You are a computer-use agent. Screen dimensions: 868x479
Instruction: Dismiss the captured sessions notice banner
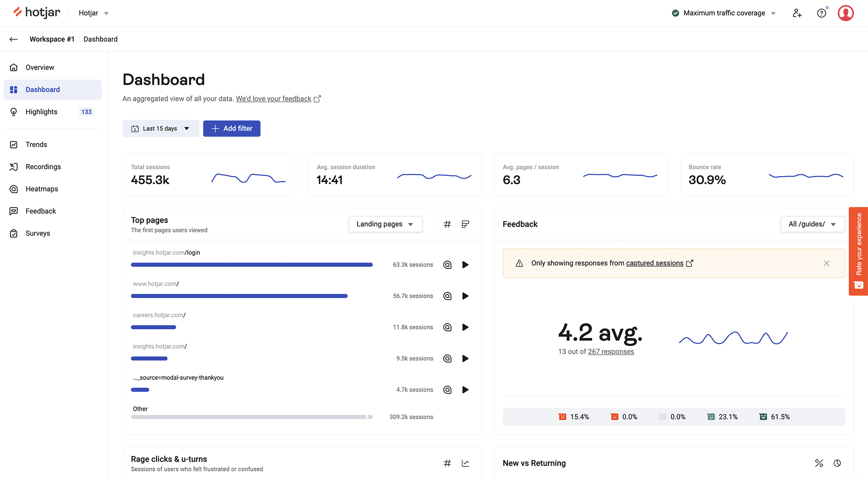pos(827,263)
